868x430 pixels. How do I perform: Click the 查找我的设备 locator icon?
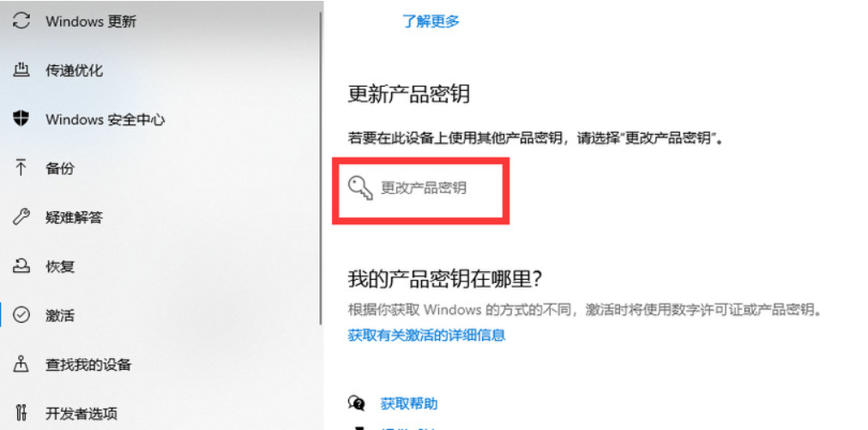coord(21,365)
